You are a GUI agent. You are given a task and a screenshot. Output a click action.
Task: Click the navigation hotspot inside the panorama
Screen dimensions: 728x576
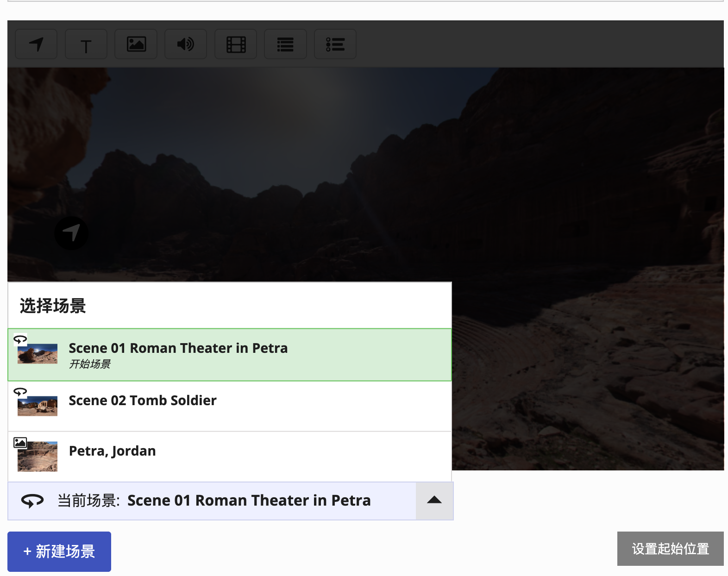(x=71, y=233)
